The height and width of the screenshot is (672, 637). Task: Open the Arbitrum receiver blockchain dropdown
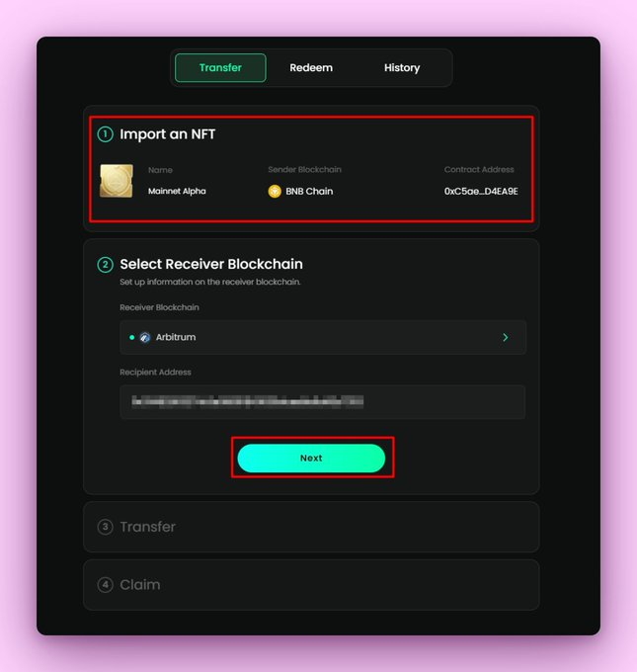tap(323, 337)
